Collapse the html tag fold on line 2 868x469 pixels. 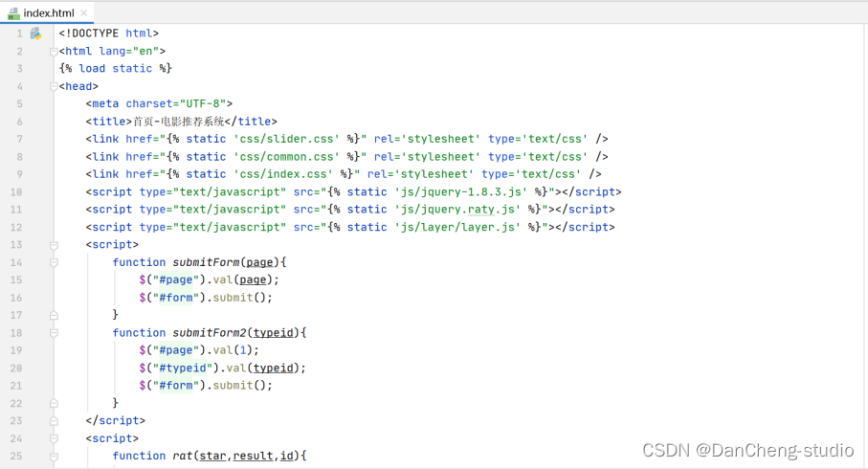(x=54, y=52)
